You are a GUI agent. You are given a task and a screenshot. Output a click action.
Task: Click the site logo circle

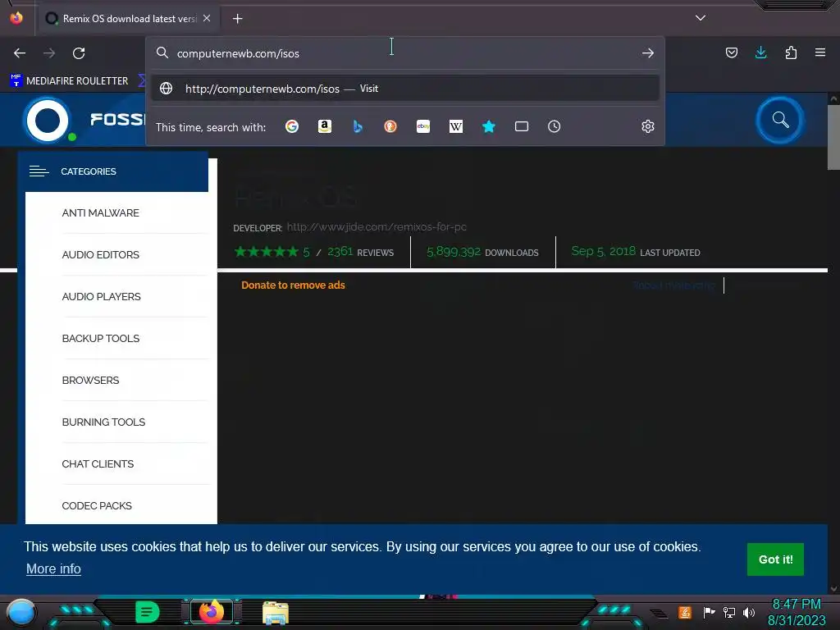click(x=47, y=120)
